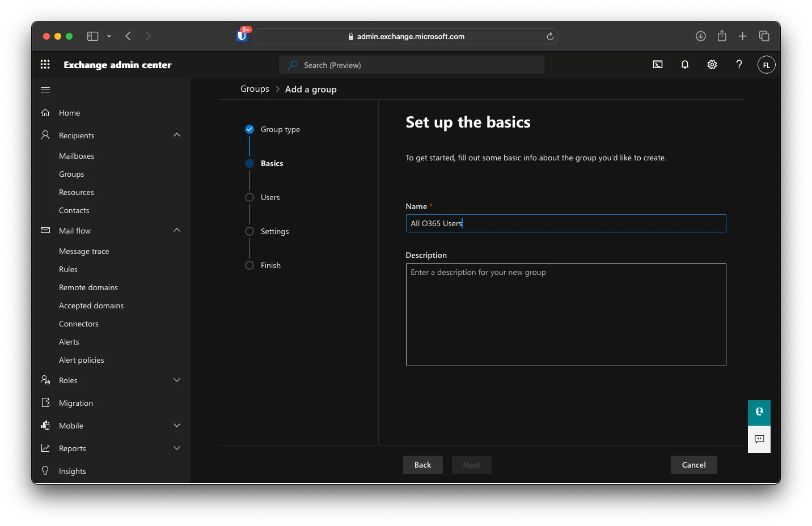
Task: Open Alerts in the sidebar
Action: 69,342
